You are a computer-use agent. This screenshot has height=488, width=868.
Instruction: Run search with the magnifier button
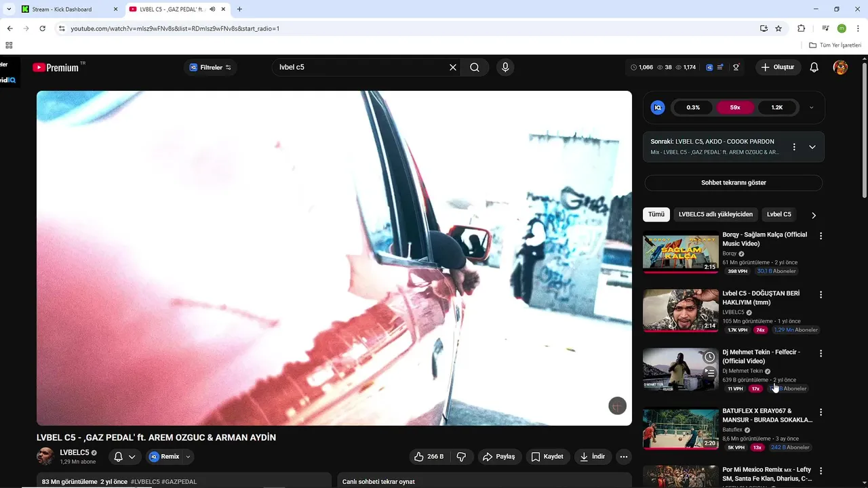(475, 67)
